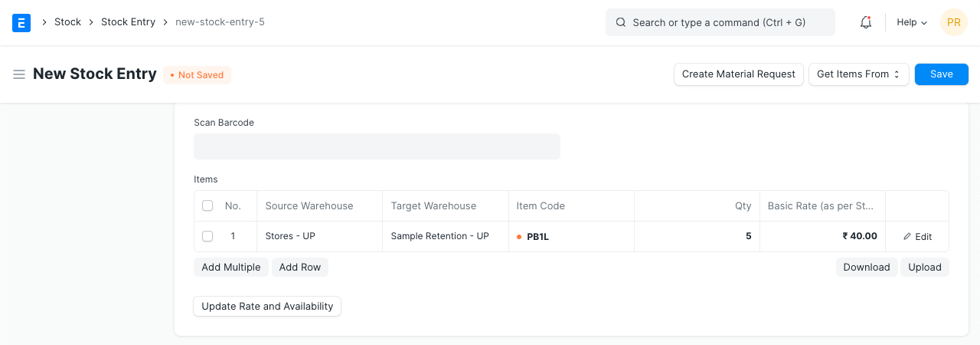This screenshot has width=980, height=345.
Task: Click the PR user avatar
Action: coord(953,23)
